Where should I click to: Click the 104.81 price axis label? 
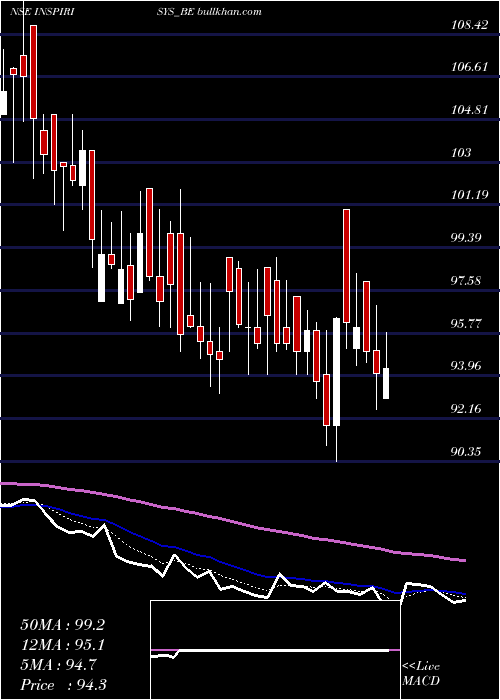(x=469, y=110)
